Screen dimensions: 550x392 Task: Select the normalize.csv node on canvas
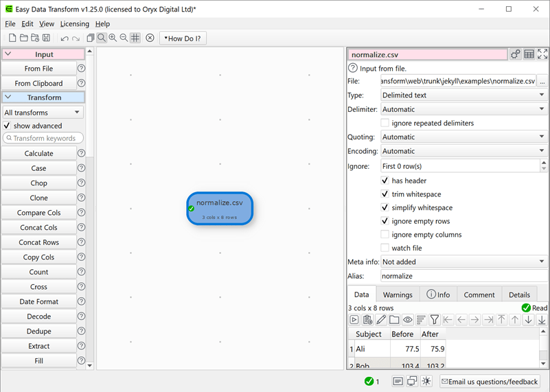[x=220, y=209]
